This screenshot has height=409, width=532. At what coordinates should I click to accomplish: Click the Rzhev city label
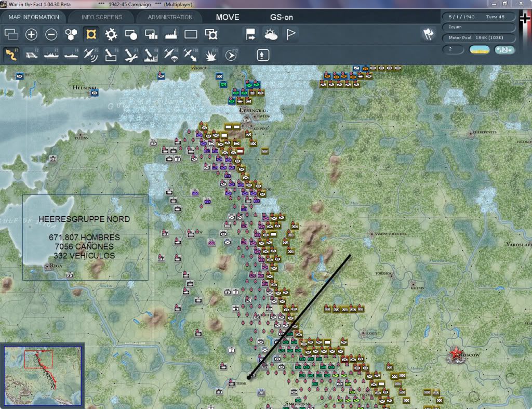[x=371, y=333]
